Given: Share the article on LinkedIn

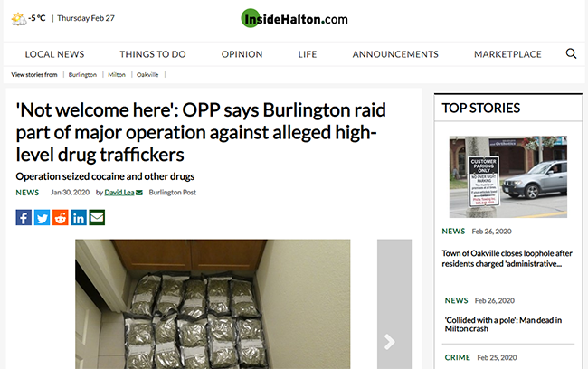Looking at the screenshot, I should click(x=79, y=217).
